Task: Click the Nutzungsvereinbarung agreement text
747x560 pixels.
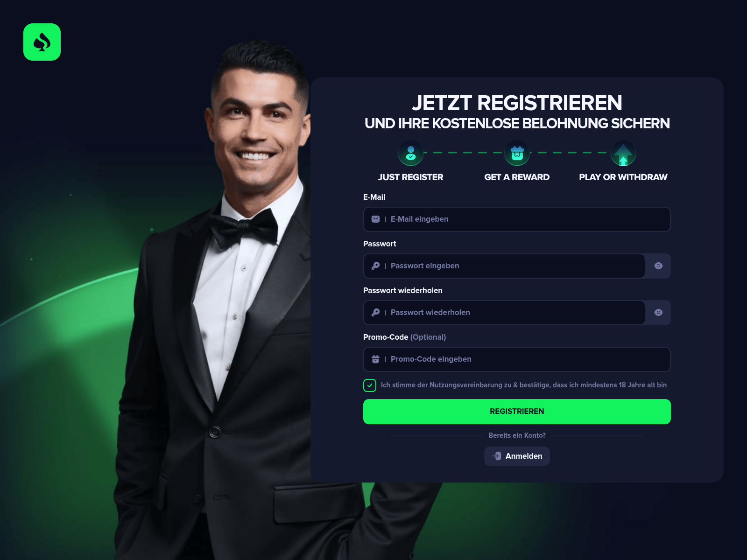Action: [524, 385]
